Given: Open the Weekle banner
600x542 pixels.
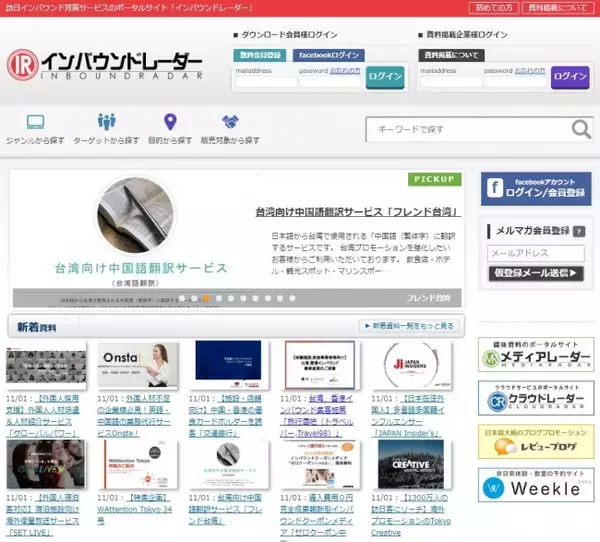Looking at the screenshot, I should tap(536, 485).
